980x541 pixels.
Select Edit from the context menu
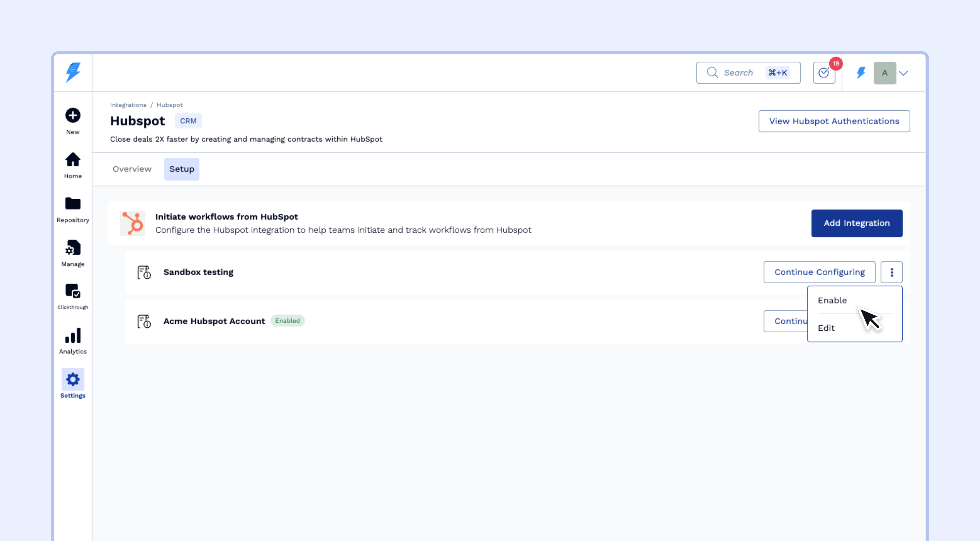[x=826, y=328]
